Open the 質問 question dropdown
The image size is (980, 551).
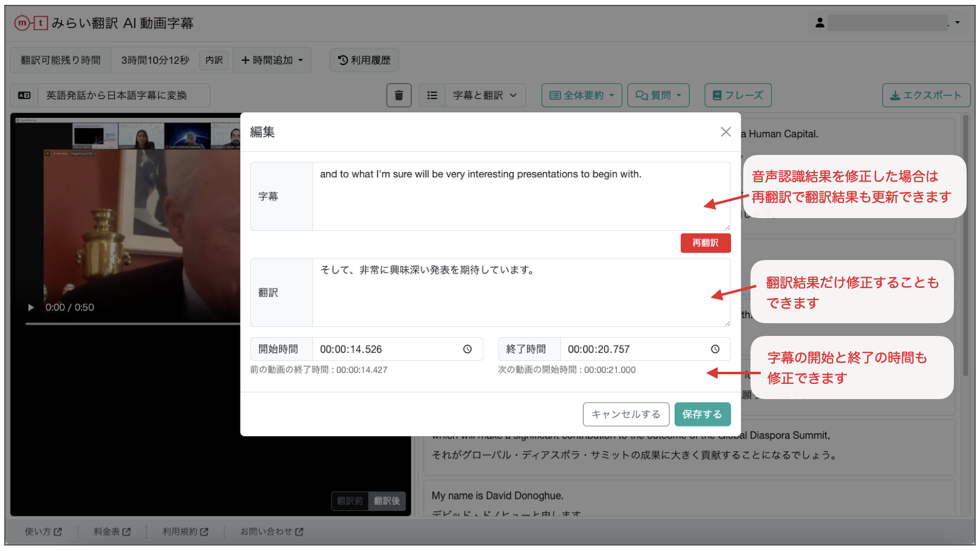click(658, 95)
